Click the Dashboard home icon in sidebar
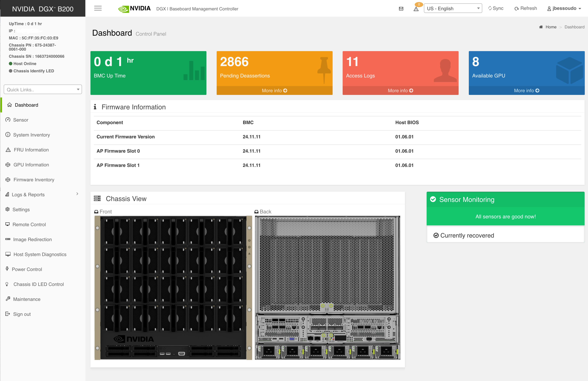The width and height of the screenshot is (588, 381). [x=10, y=105]
